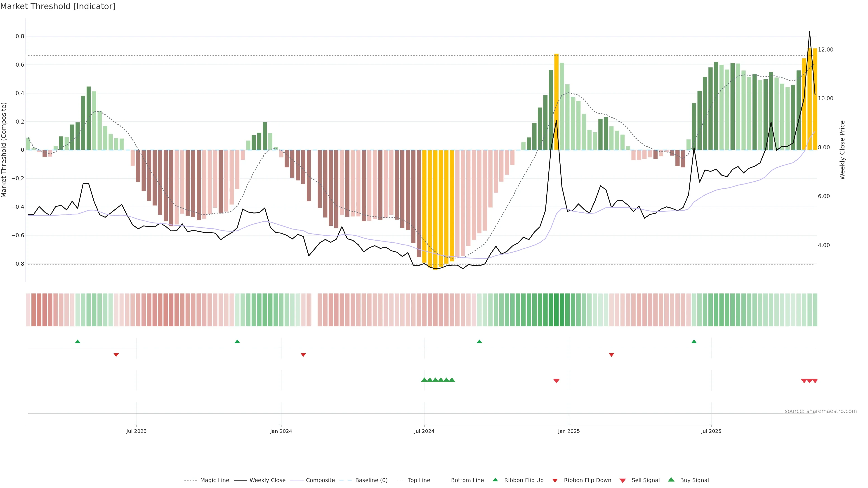Click the ribbon flip up marker near Jul 2025
Viewport: 868px width, 488px height.
point(694,342)
